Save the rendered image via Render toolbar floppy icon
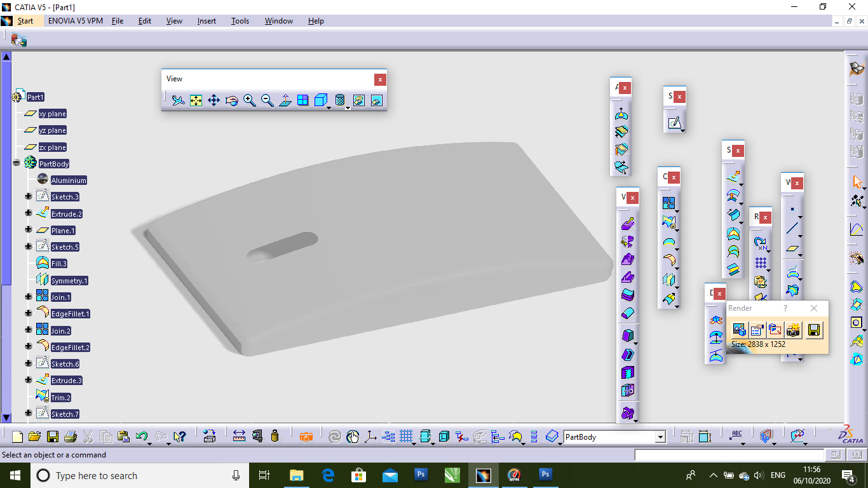Image resolution: width=868 pixels, height=488 pixels. tap(814, 330)
